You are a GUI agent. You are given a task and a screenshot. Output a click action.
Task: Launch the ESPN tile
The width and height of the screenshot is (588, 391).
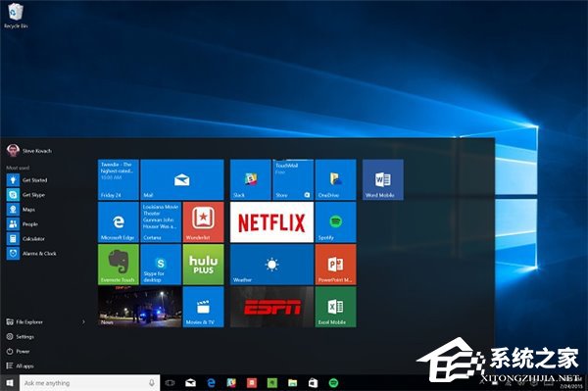[271, 307]
